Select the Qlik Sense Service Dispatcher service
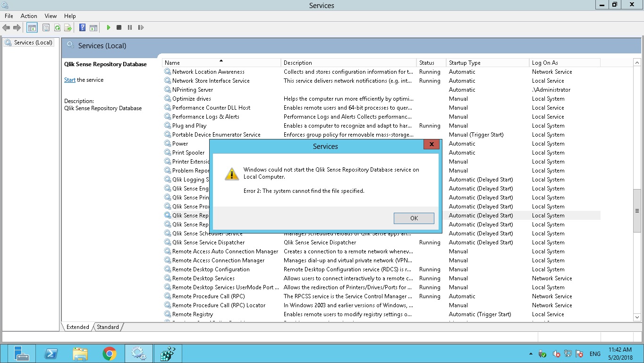Viewport: 644px width, 363px height. coord(381,242)
